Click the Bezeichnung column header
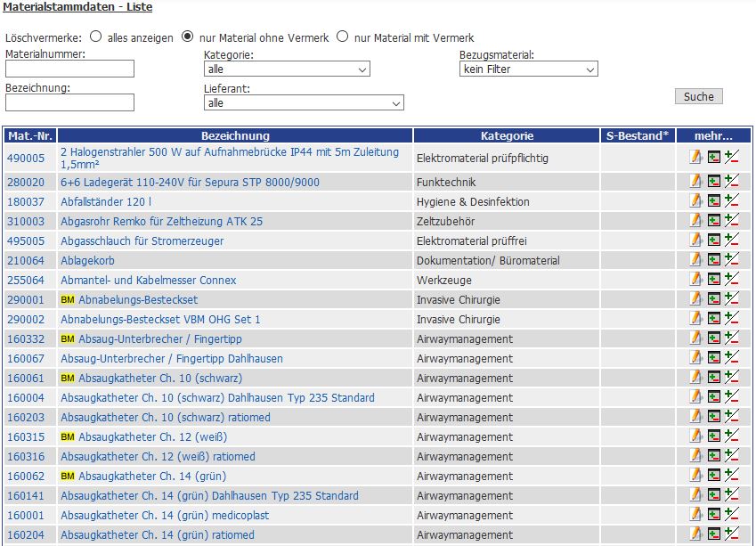Image resolution: width=756 pixels, height=546 pixels. click(x=235, y=136)
